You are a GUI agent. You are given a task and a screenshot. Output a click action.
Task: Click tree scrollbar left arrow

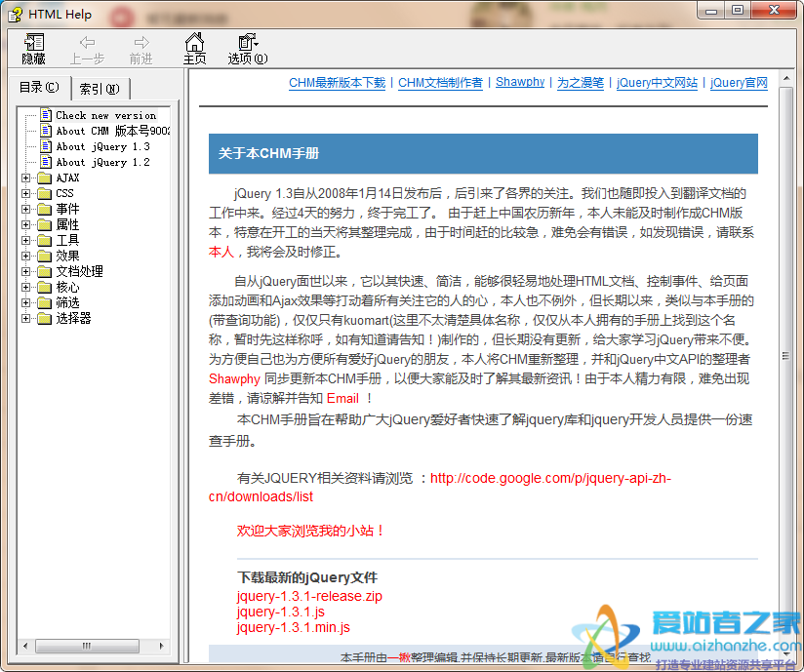tap(25, 646)
